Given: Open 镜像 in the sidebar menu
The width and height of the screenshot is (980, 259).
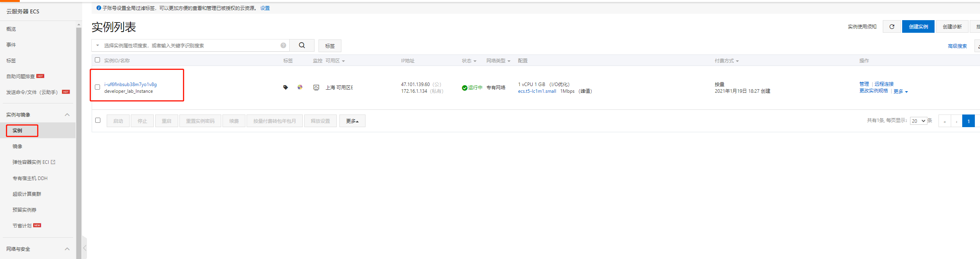Looking at the screenshot, I should pyautogui.click(x=17, y=146).
